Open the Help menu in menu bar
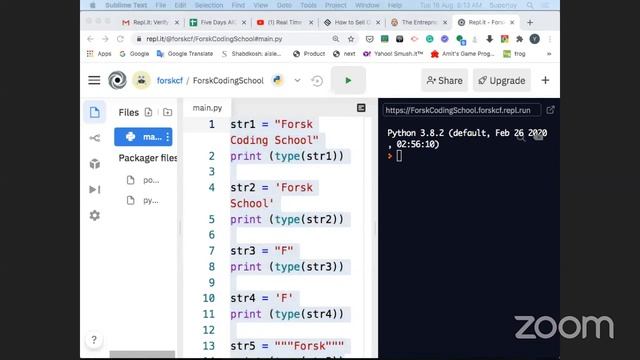Image resolution: width=640 pixels, height=360 pixels. tap(395, 5)
